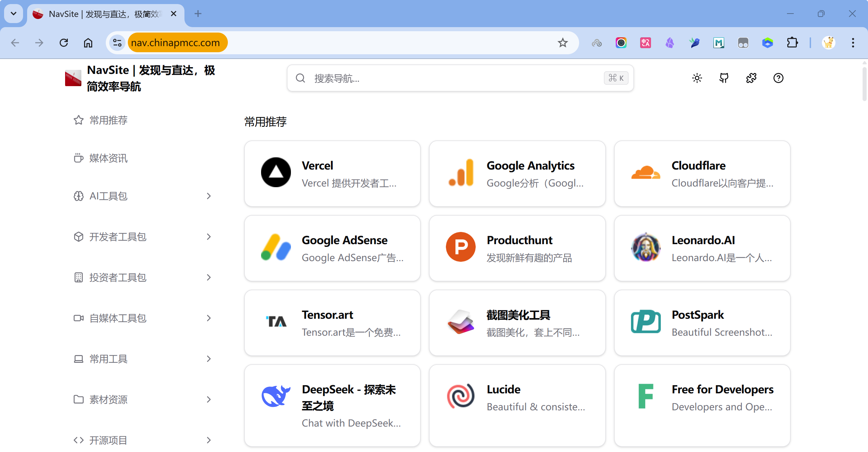The image size is (868, 452).
Task: Open the Vercel card
Action: (x=332, y=174)
